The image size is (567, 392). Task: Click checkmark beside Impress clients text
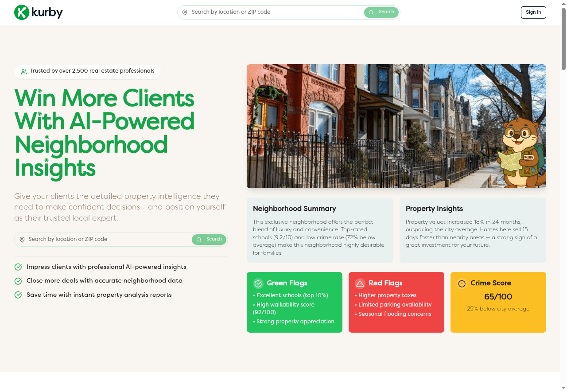[x=18, y=267]
